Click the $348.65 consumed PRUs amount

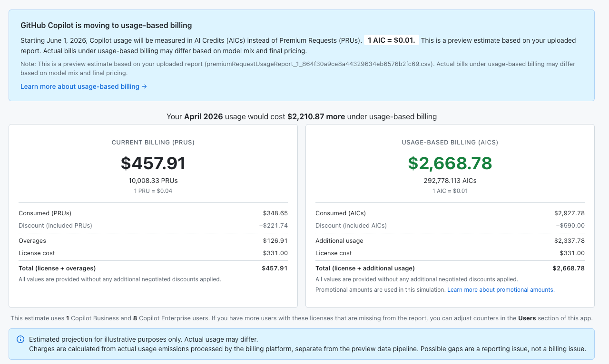coord(275,213)
